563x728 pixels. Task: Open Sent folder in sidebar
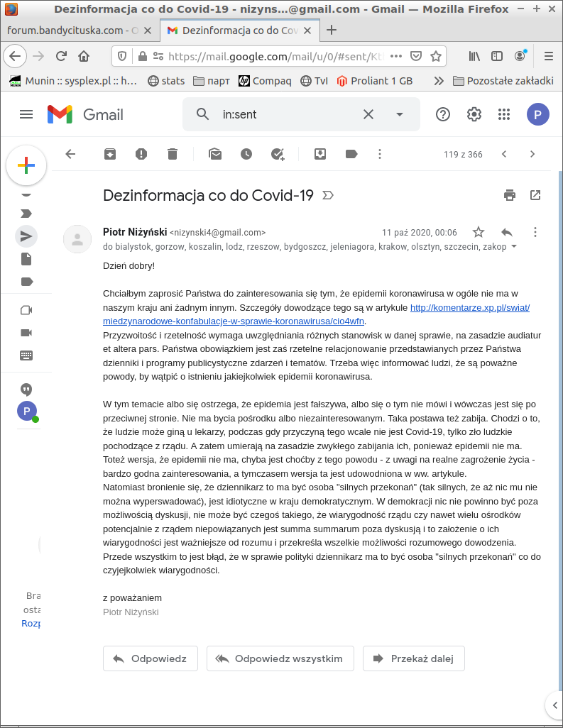[x=26, y=236]
